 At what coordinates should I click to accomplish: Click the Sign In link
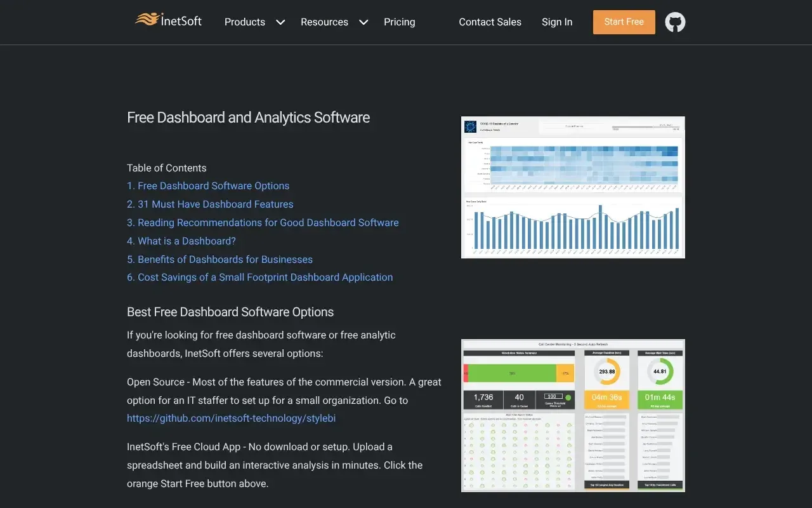tap(557, 22)
